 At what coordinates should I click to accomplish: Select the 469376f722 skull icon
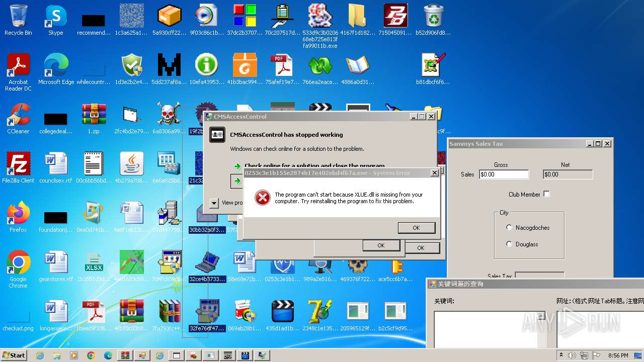pyautogui.click(x=358, y=269)
